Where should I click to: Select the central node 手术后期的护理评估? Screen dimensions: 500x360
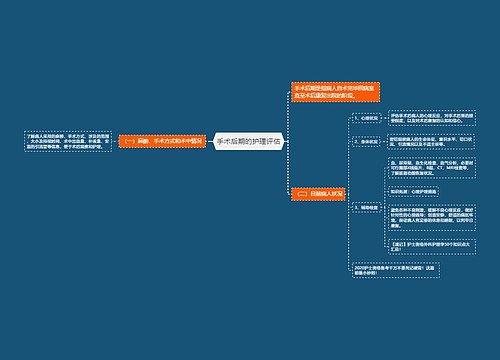pyautogui.click(x=249, y=141)
